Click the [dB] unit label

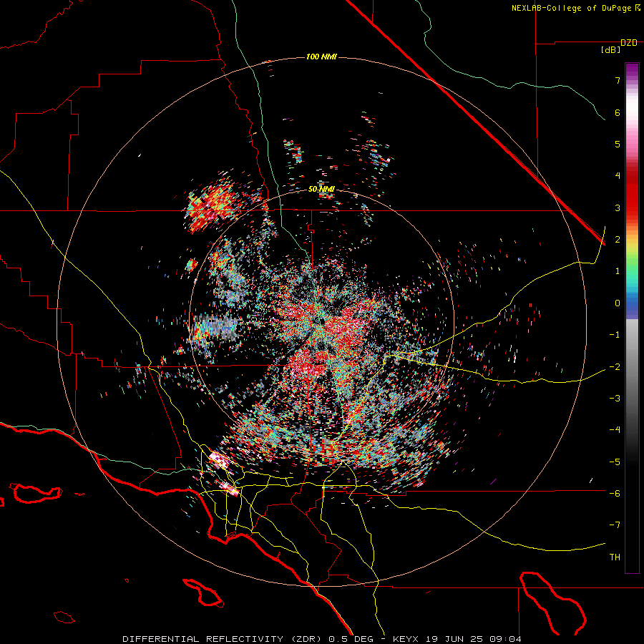tap(611, 50)
